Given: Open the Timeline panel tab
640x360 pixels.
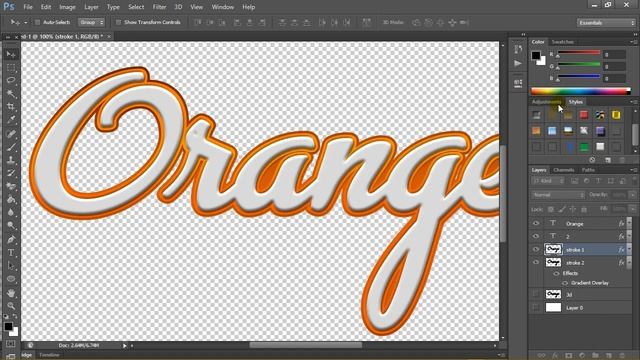Looking at the screenshot, I should pyautogui.click(x=50, y=355).
